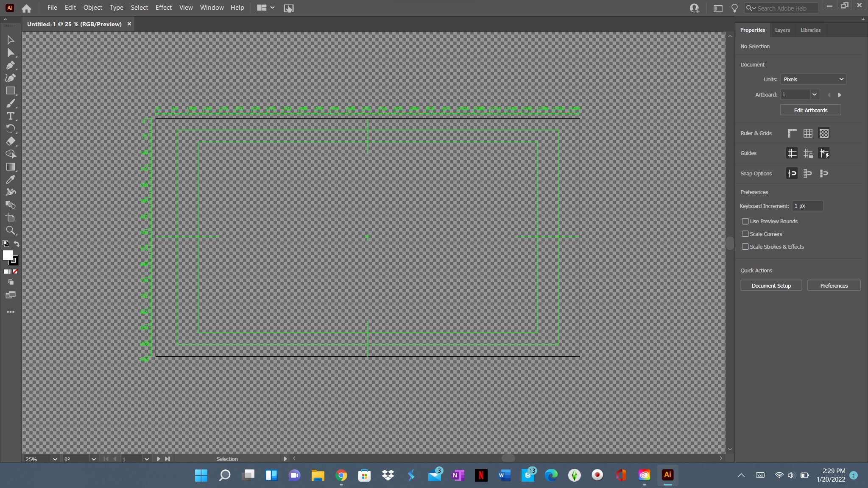Screen dimensions: 868x488
Task: Select the Rectangle tool
Action: (x=11, y=91)
